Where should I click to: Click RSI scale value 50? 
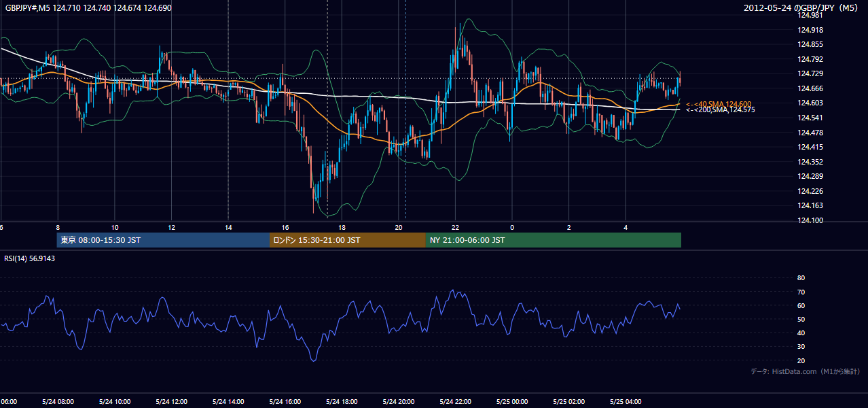coord(801,319)
